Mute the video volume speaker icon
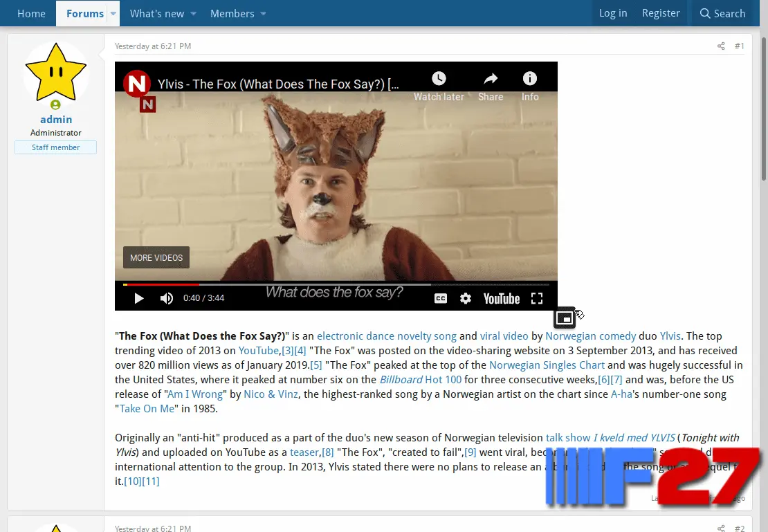 click(x=167, y=298)
